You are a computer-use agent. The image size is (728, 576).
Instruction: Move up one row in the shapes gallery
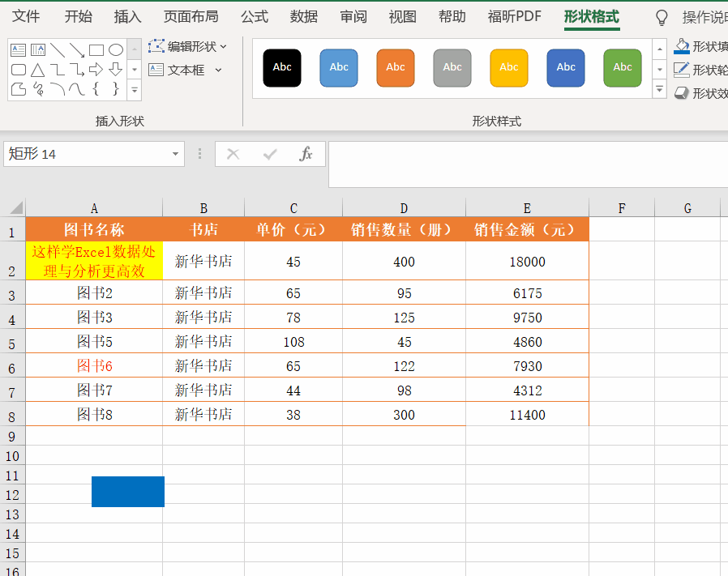135,49
